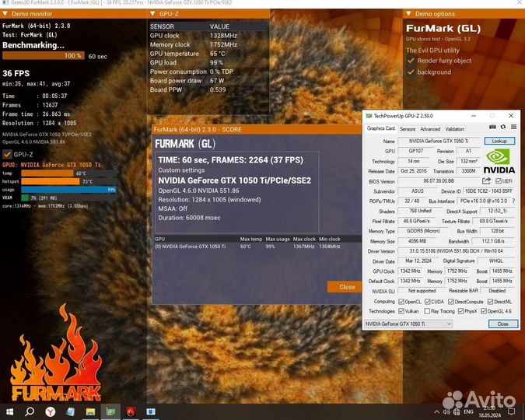Click the Device ID field
The image size is (525, 420).
[488, 191]
